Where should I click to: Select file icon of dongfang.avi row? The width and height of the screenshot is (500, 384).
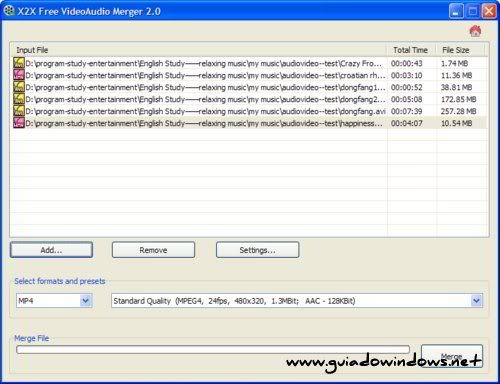(x=19, y=111)
